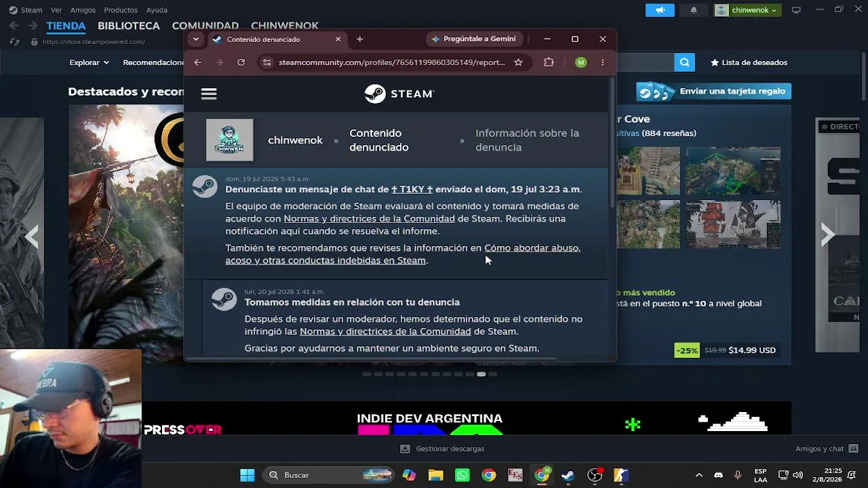This screenshot has width=868, height=488.
Task: Click the $14.99 USD price tag
Action: pos(752,350)
